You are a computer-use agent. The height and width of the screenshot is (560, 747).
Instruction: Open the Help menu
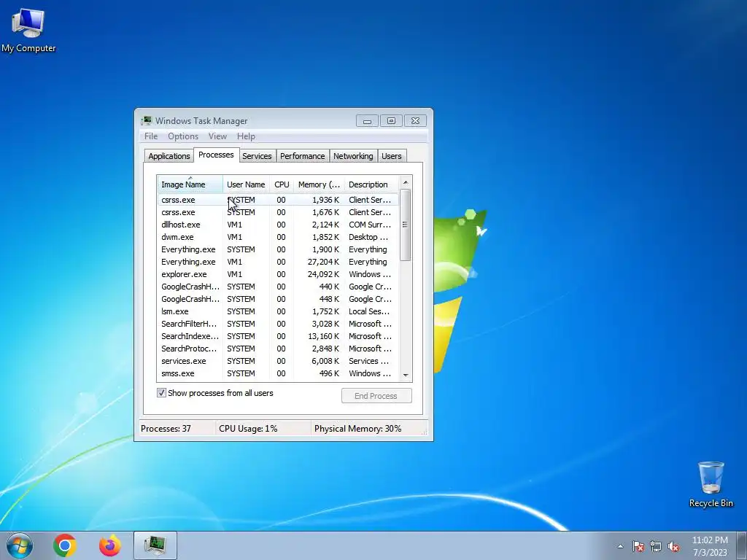pyautogui.click(x=246, y=136)
